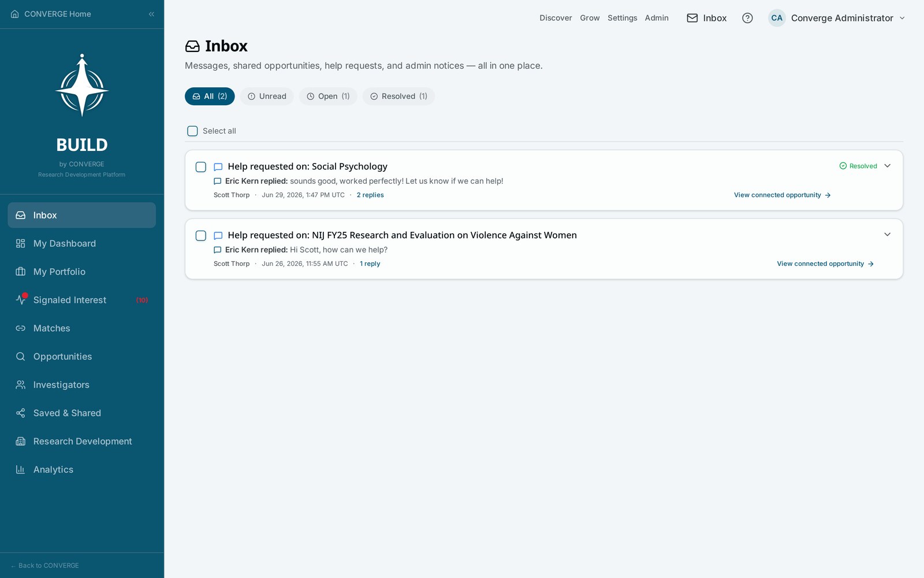
Task: Click reply icon before 'sounds good' reply
Action: pos(218,181)
